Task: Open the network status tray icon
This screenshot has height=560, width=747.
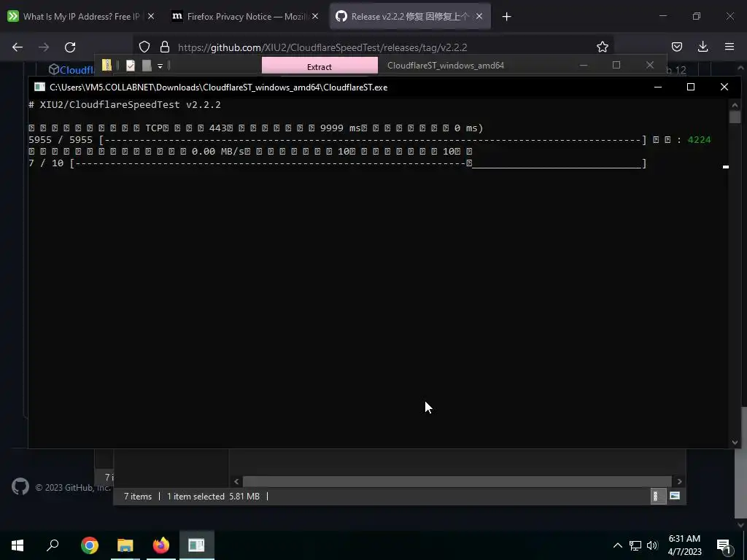Action: [x=635, y=545]
